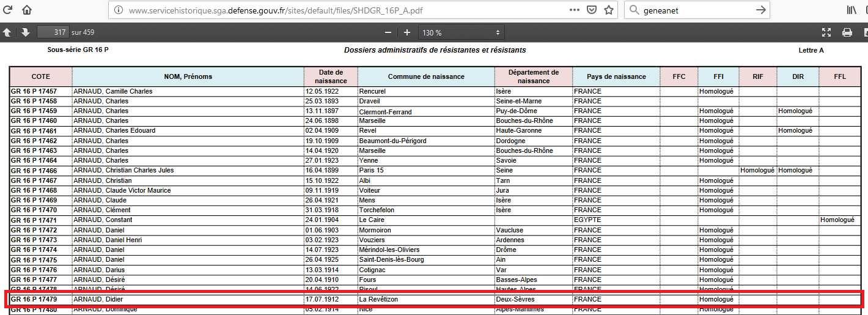Image resolution: width=868 pixels, height=315 pixels.
Task: Click the commune 'Rencurel'
Action: (x=372, y=91)
